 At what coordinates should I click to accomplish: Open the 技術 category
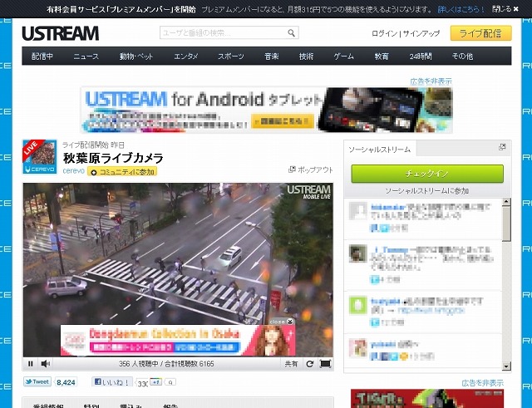pyautogui.click(x=306, y=57)
